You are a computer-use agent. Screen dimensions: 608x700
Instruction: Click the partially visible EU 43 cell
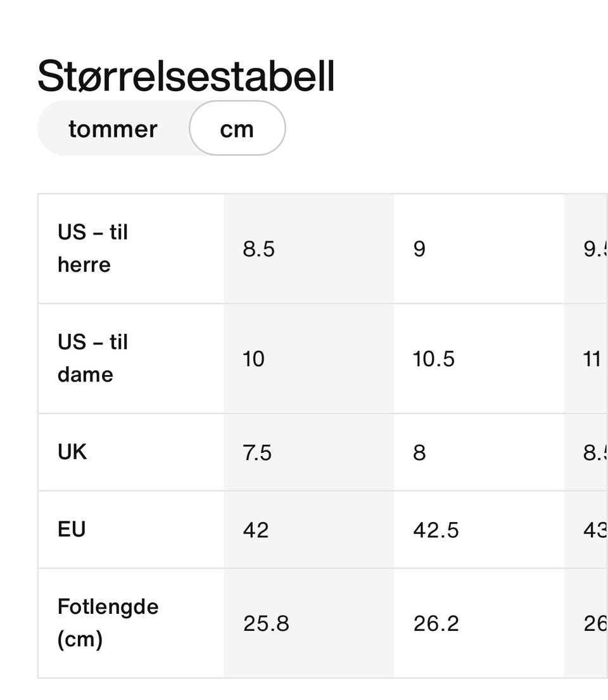[595, 530]
